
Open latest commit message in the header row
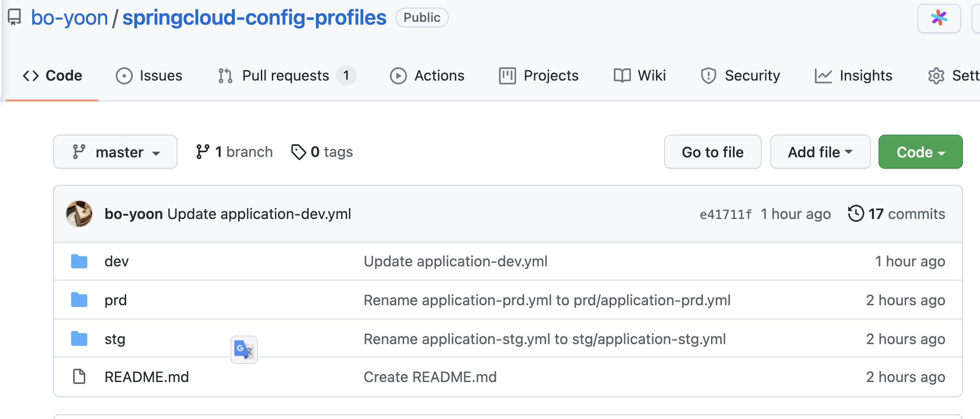[259, 214]
